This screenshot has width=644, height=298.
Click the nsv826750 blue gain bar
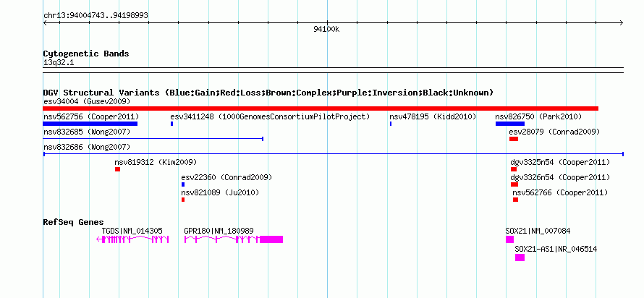509,124
